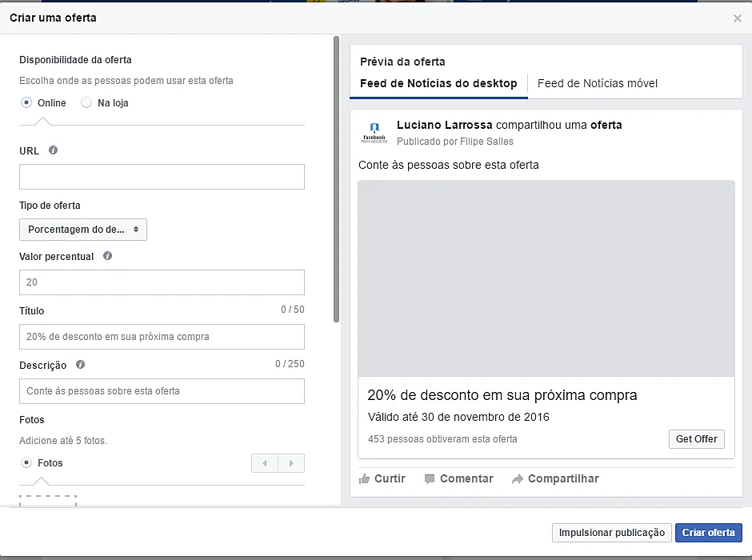This screenshot has width=752, height=560.
Task: Close the Criar uma oferta dialog
Action: coord(737,18)
